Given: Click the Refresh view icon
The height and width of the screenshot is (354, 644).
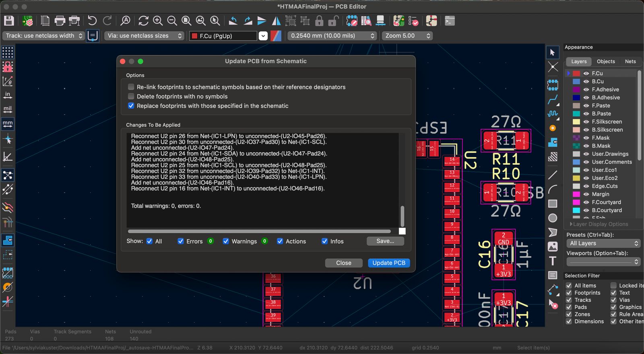Looking at the screenshot, I should [143, 21].
